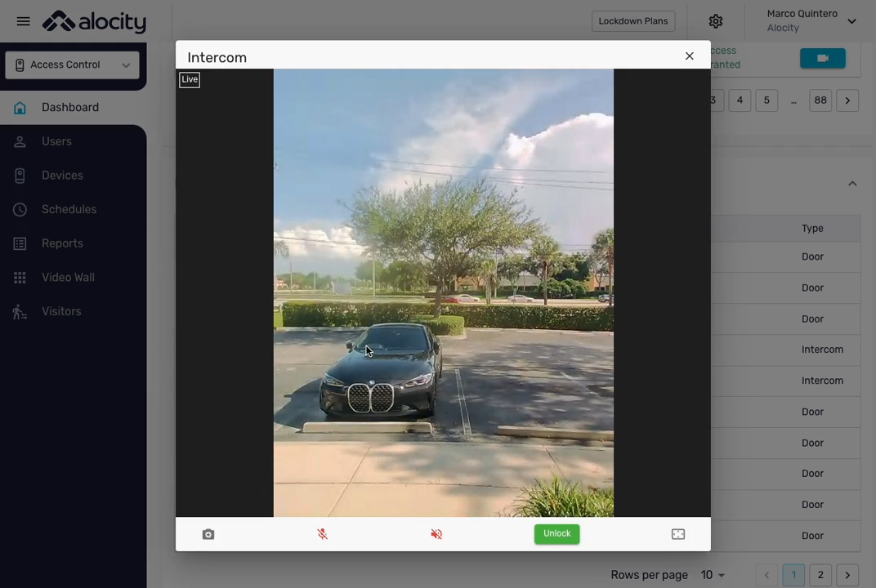This screenshot has height=588, width=876.
Task: Toggle the muted speaker icon
Action: click(436, 534)
